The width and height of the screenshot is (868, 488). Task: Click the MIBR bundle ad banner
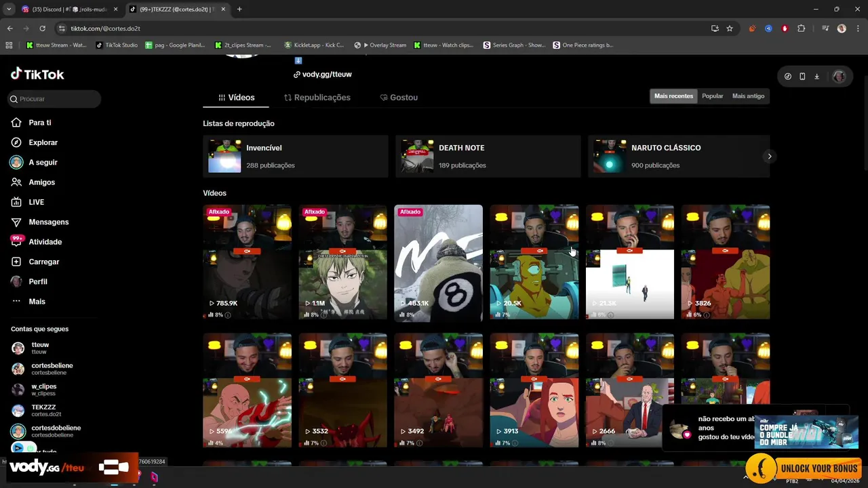point(806,432)
